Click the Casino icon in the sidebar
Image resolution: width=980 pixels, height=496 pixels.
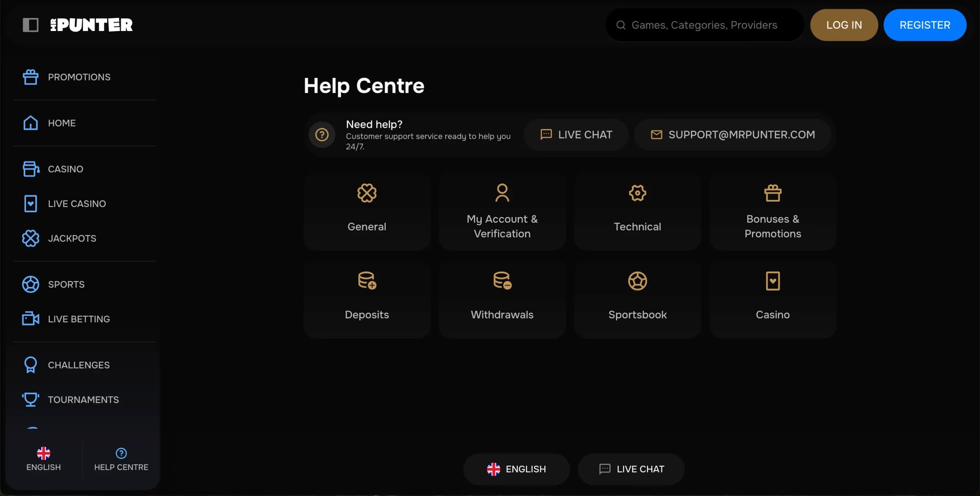[x=31, y=169]
